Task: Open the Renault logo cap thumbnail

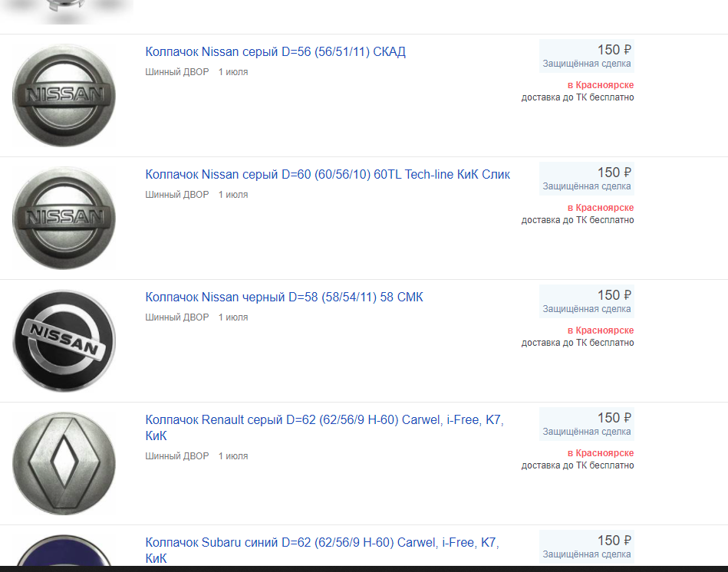Action: 64,463
